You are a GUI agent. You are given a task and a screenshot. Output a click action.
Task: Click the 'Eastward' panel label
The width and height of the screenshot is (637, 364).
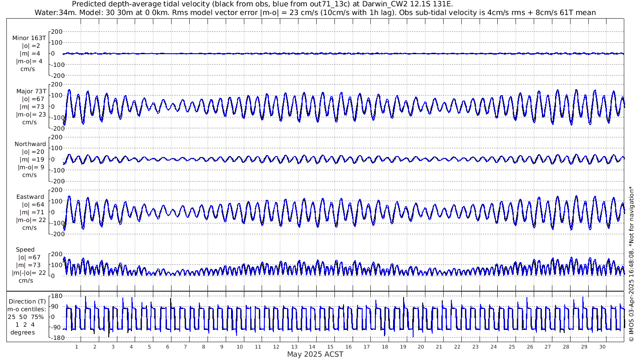point(30,197)
